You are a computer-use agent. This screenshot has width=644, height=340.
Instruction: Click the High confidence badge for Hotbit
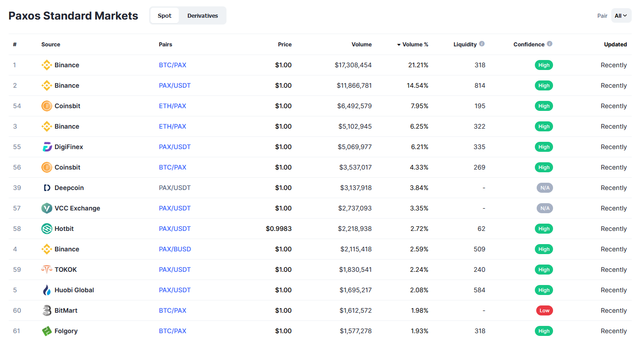[x=544, y=229]
